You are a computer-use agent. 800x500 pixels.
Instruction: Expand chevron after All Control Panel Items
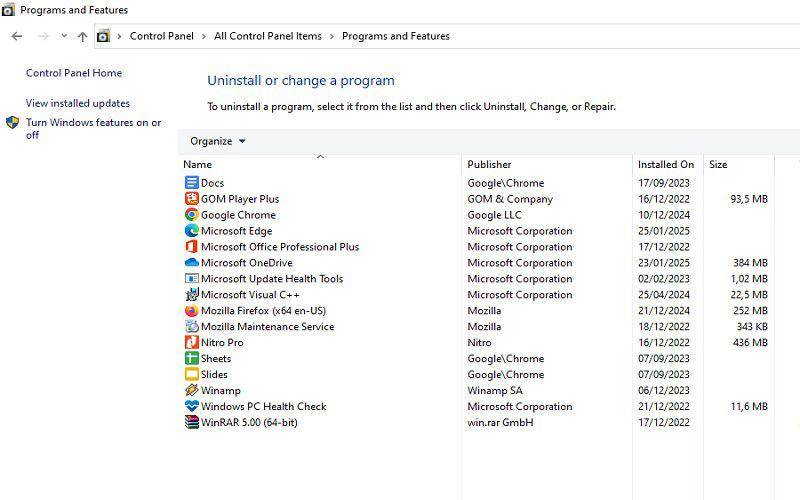tap(332, 36)
